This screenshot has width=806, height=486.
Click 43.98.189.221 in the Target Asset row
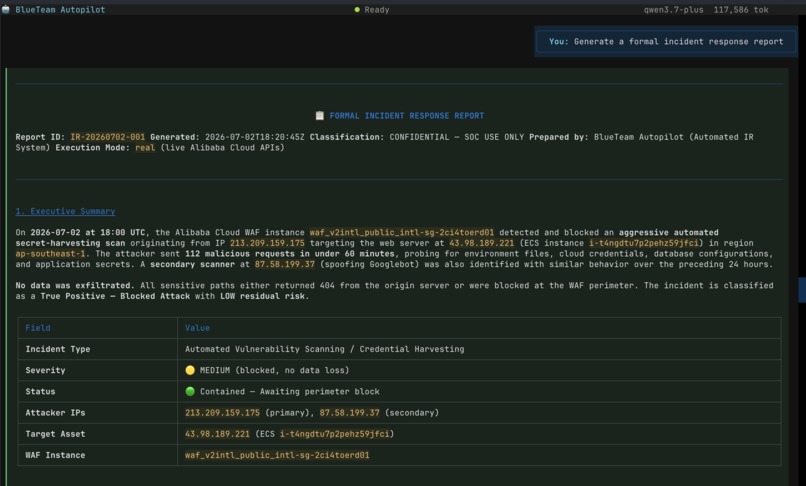coord(217,434)
